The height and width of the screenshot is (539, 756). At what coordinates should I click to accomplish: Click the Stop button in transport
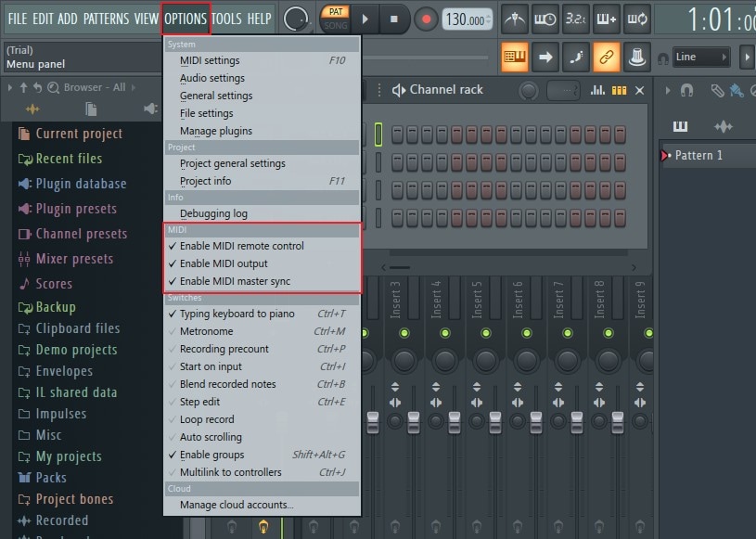(x=394, y=19)
